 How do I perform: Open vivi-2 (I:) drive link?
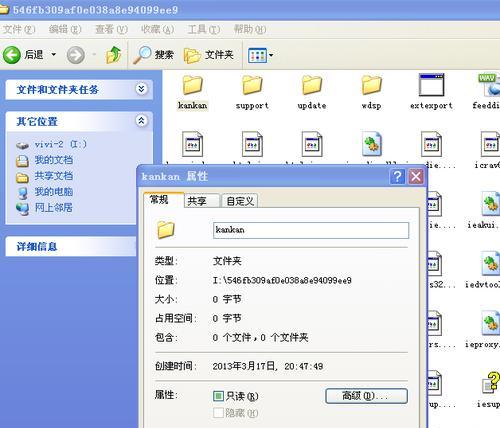60,144
